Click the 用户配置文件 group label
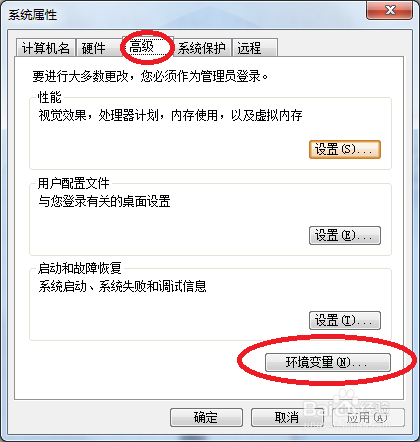The width and height of the screenshot is (420, 442). [74, 183]
